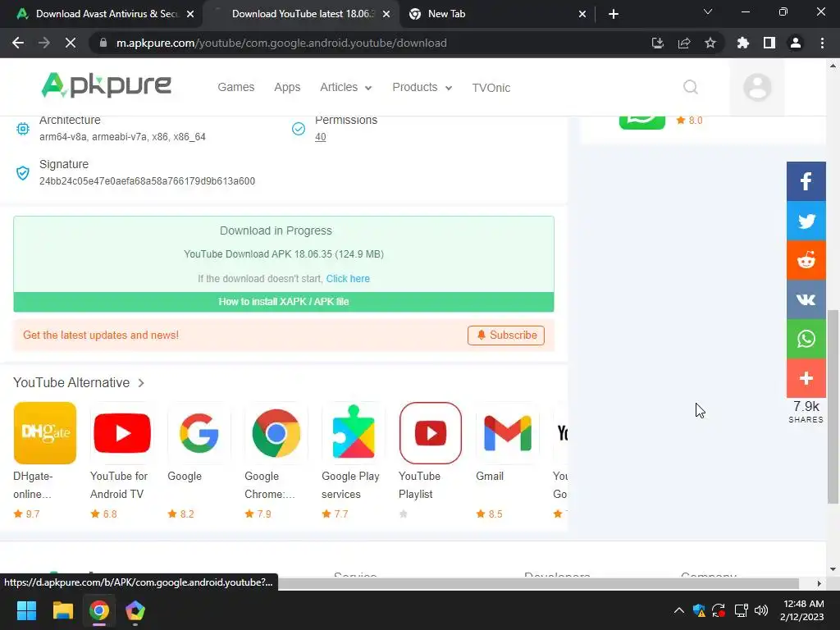The width and height of the screenshot is (840, 630).
Task: Open the site search magnifier icon
Action: tap(691, 87)
